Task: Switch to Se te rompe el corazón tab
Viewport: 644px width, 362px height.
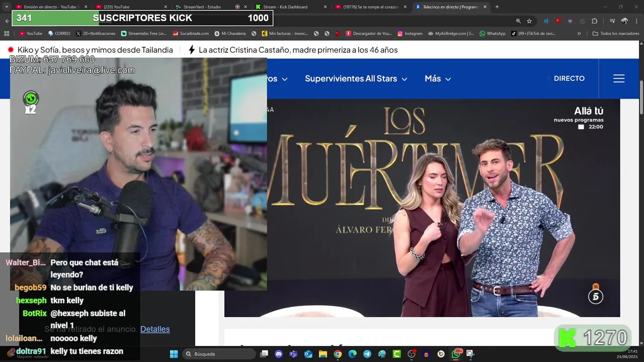Action: click(x=371, y=7)
